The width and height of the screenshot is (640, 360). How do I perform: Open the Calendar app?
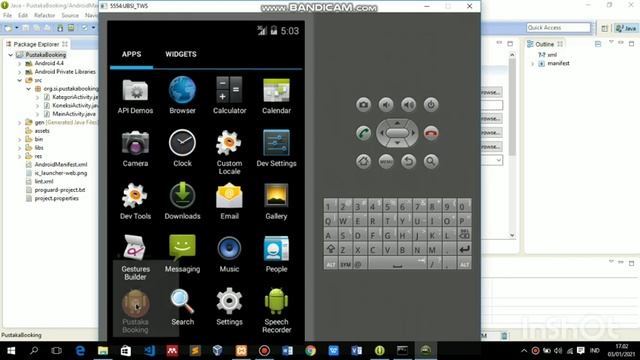pyautogui.click(x=276, y=97)
